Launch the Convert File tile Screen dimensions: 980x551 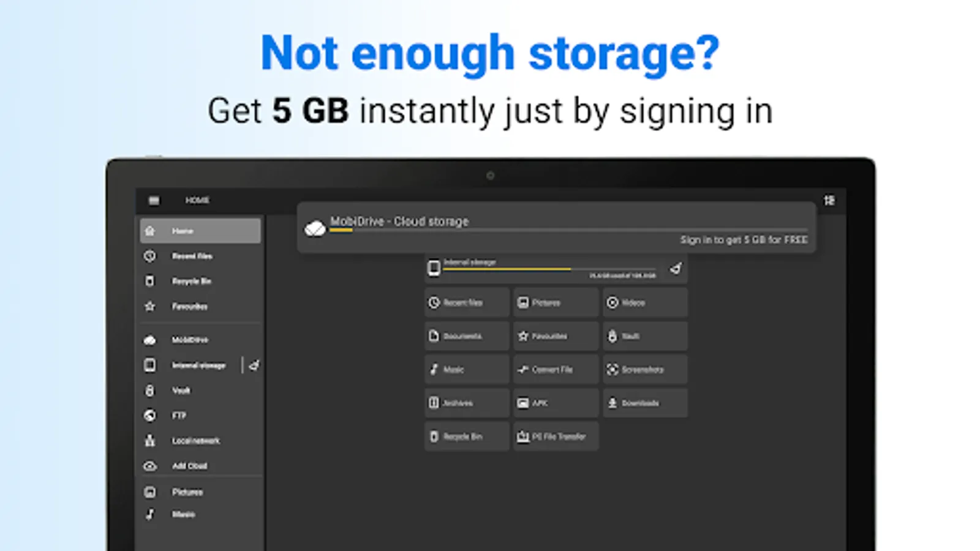pos(556,370)
